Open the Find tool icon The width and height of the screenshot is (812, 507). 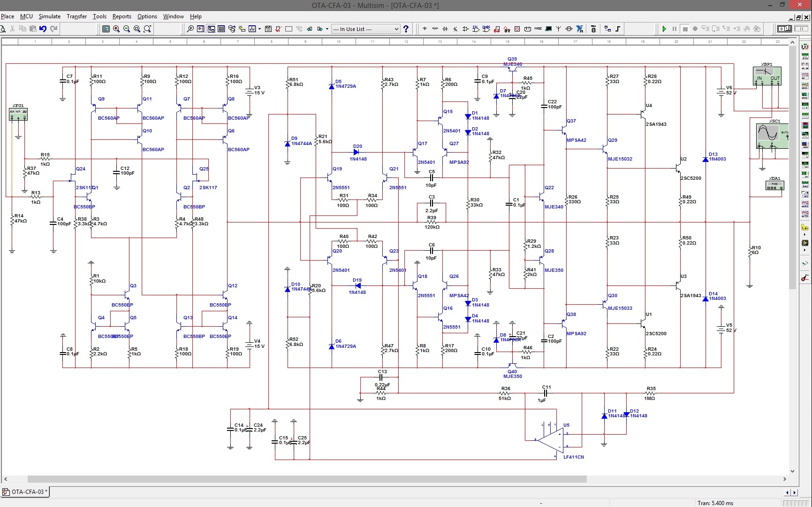[190, 29]
